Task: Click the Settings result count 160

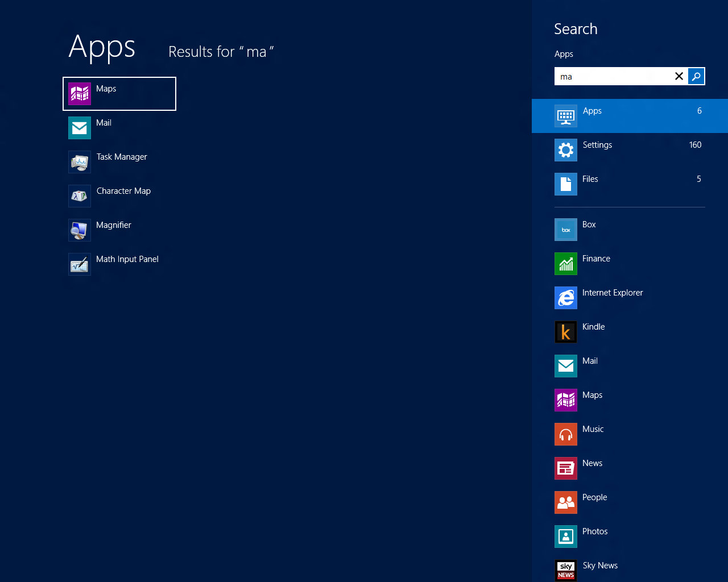Action: point(695,145)
